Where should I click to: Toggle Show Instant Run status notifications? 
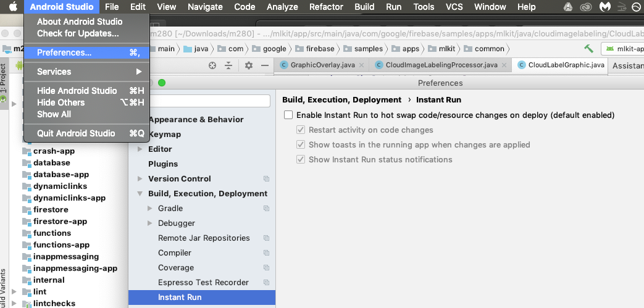[x=301, y=159]
